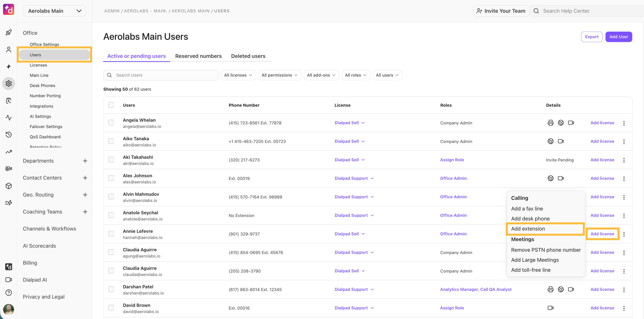Click the video meetings icon near bottom sidebar
This screenshot has width=644, height=319.
(x=8, y=280)
